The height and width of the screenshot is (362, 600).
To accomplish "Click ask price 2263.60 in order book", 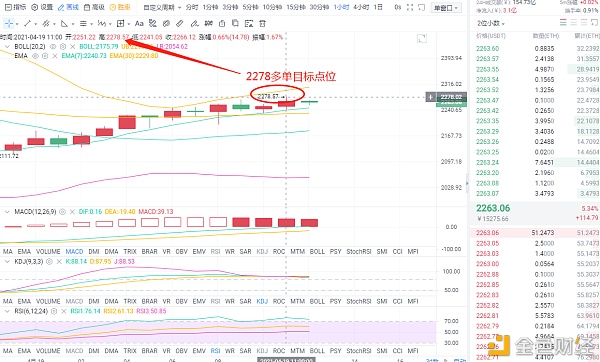I will coord(488,49).
